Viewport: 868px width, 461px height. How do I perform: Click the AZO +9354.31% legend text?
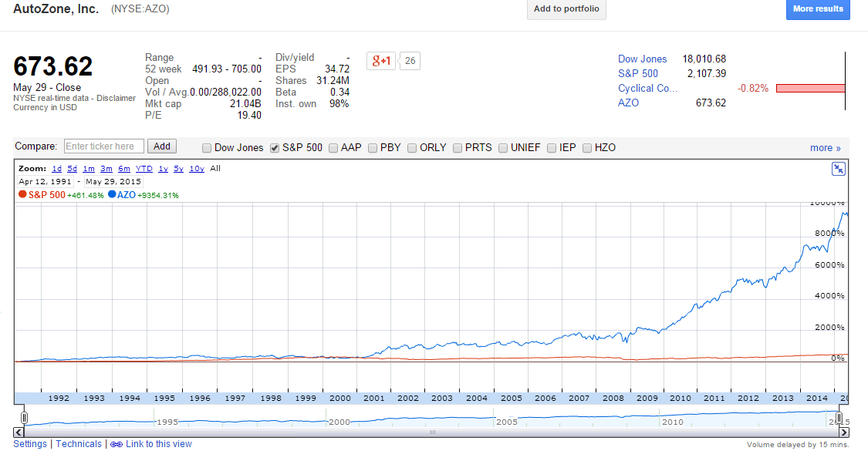point(148,195)
